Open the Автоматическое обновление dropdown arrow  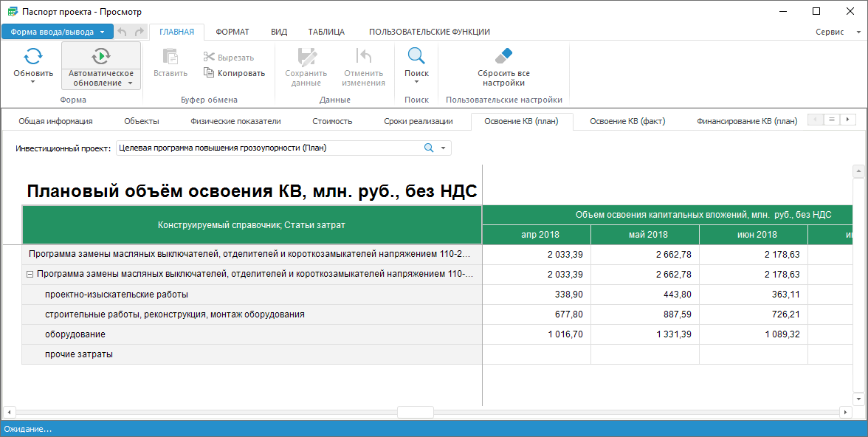pos(130,83)
